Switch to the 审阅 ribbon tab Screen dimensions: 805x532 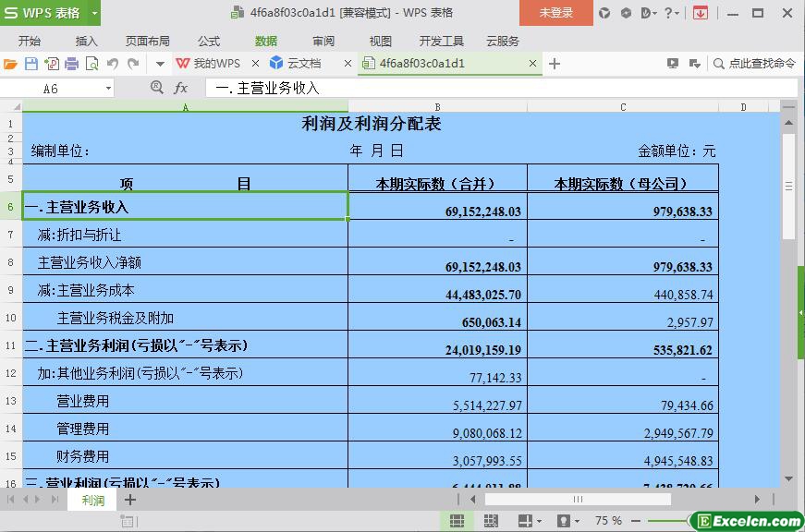(323, 41)
